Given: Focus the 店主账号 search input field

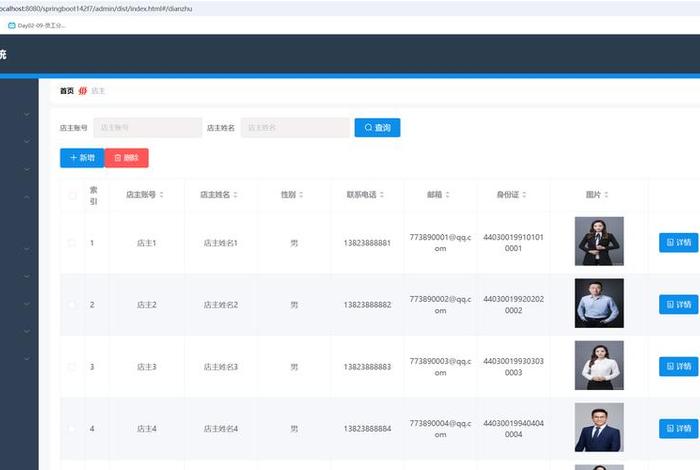Looking at the screenshot, I should tap(147, 128).
